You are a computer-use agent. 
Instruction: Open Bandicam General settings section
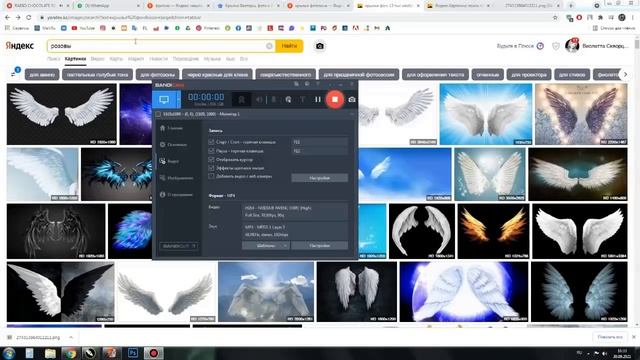(173, 144)
